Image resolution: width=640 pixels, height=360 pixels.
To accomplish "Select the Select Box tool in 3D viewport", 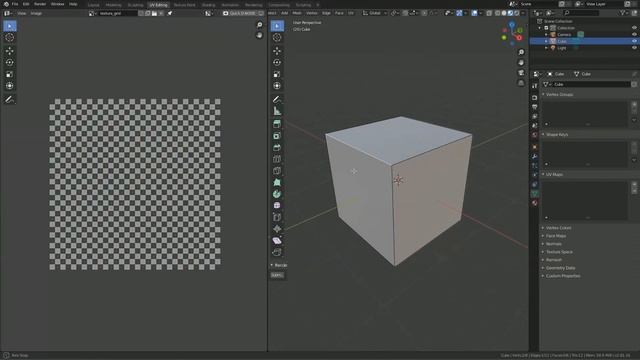I will point(277,26).
